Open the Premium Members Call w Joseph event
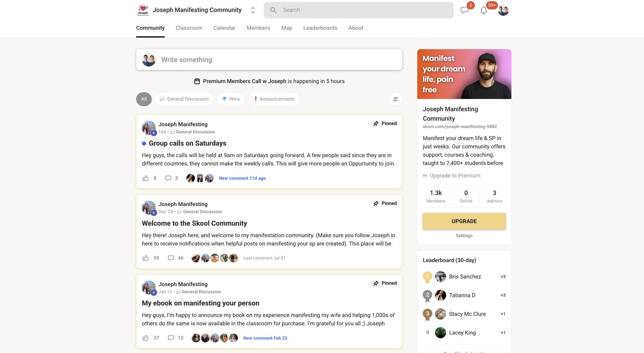644x353 pixels. [245, 81]
